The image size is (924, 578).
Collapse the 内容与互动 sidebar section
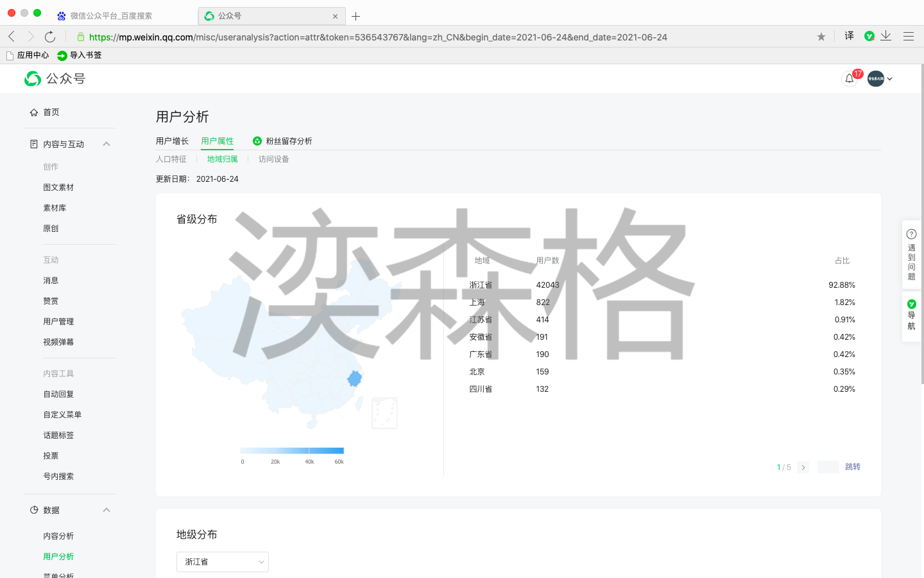point(107,144)
